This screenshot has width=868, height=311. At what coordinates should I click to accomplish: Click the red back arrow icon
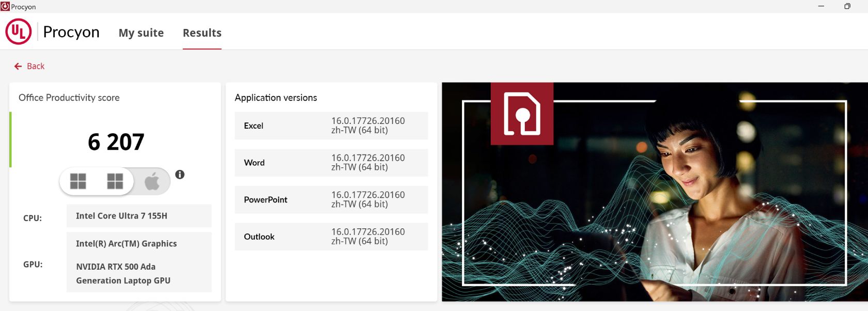tap(18, 66)
